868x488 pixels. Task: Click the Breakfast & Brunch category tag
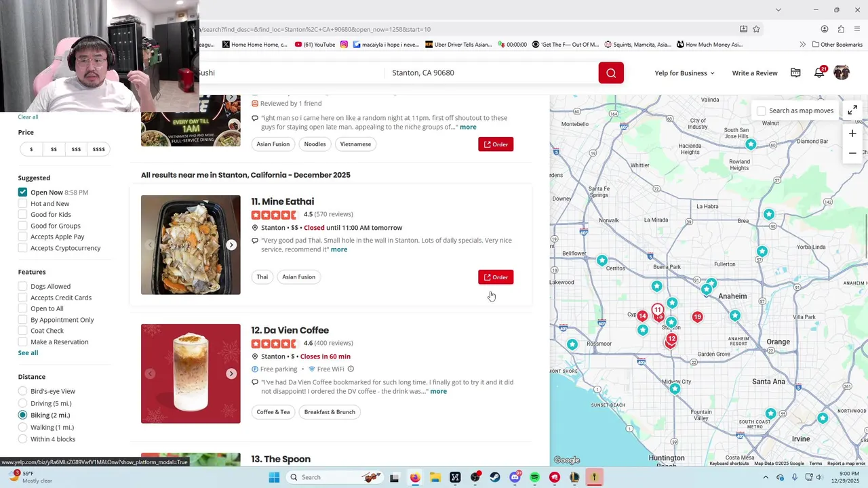(x=330, y=412)
